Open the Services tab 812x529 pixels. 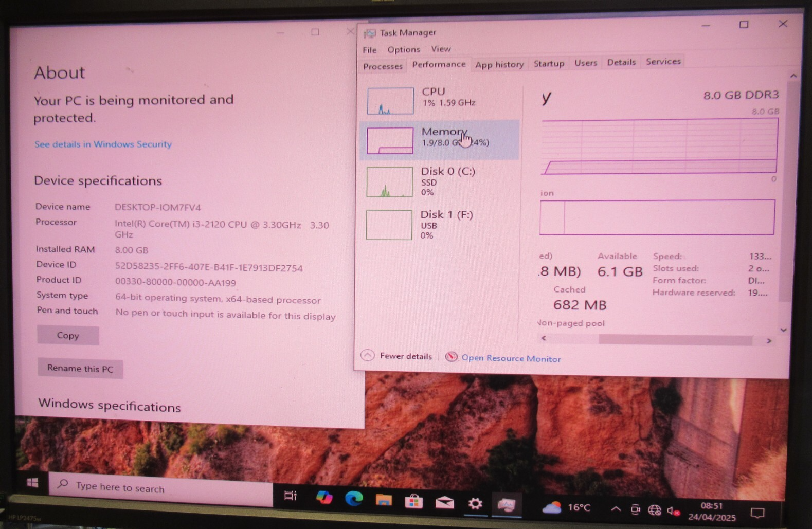coord(663,61)
